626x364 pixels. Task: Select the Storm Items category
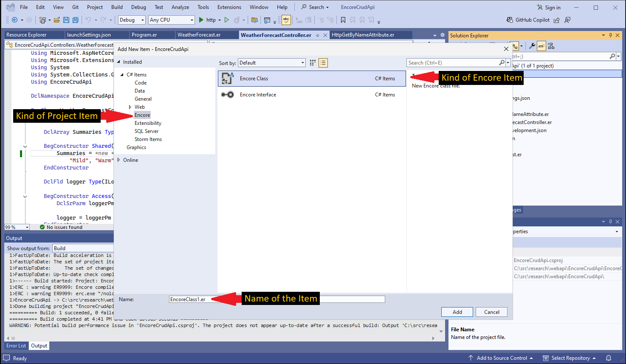148,139
